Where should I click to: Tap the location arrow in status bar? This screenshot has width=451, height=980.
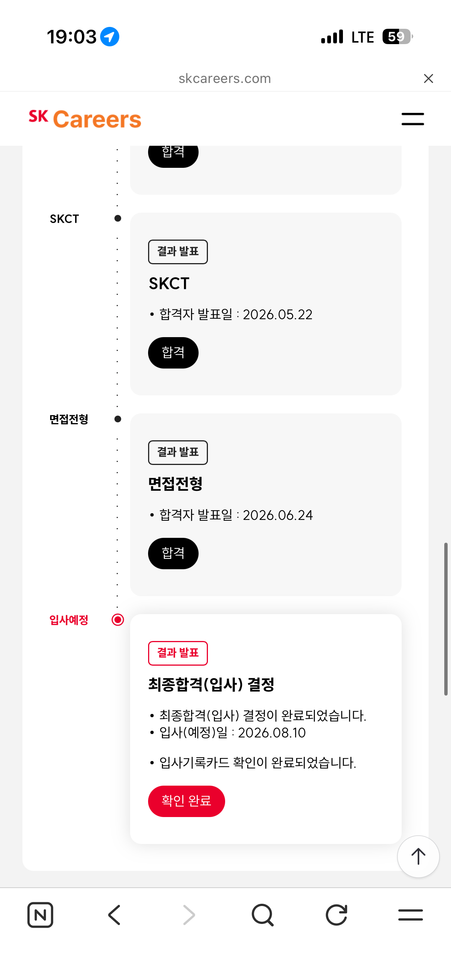[x=110, y=37]
